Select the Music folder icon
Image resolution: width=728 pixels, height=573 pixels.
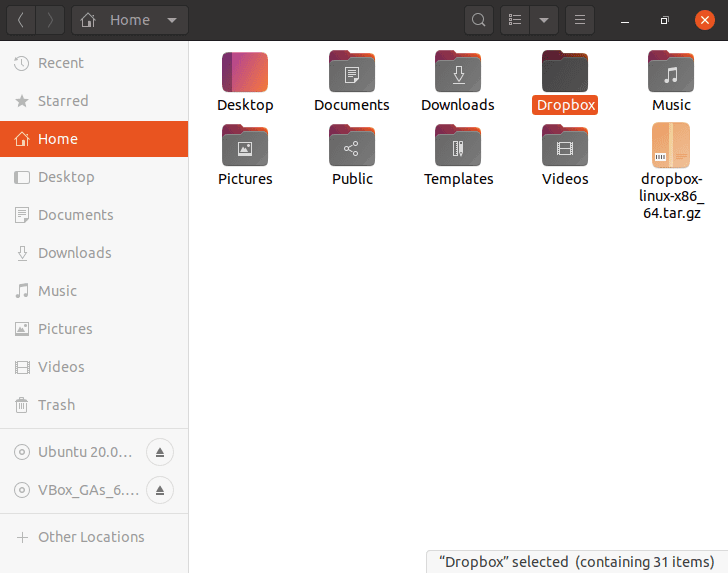click(671, 72)
